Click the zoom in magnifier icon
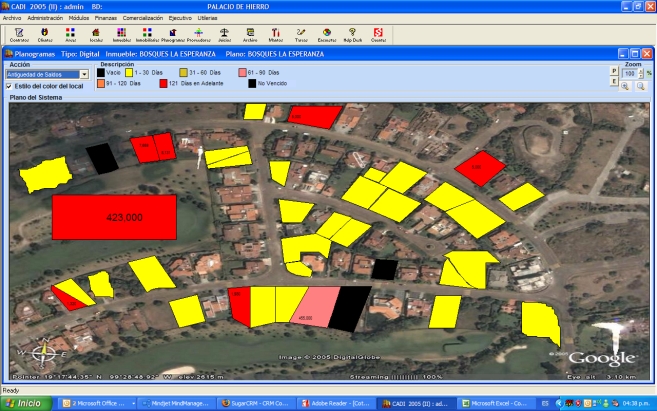The height and width of the screenshot is (411, 657). (x=625, y=86)
